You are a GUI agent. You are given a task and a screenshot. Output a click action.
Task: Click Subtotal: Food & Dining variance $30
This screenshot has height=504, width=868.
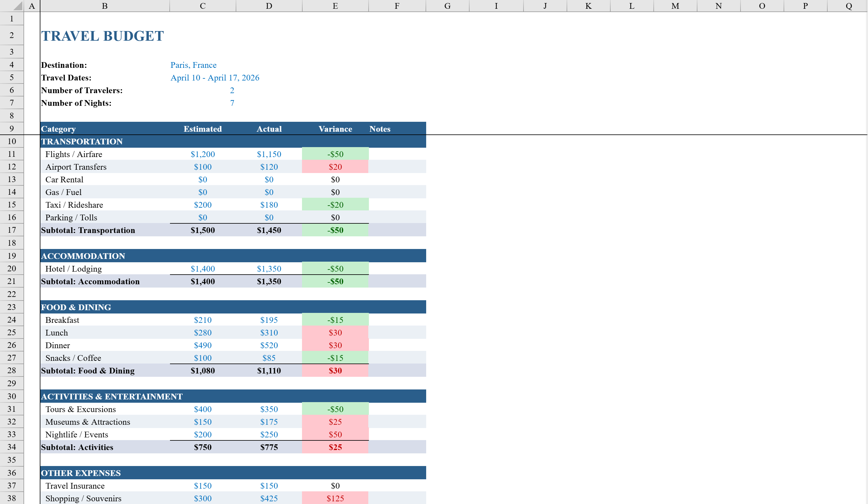[335, 371]
